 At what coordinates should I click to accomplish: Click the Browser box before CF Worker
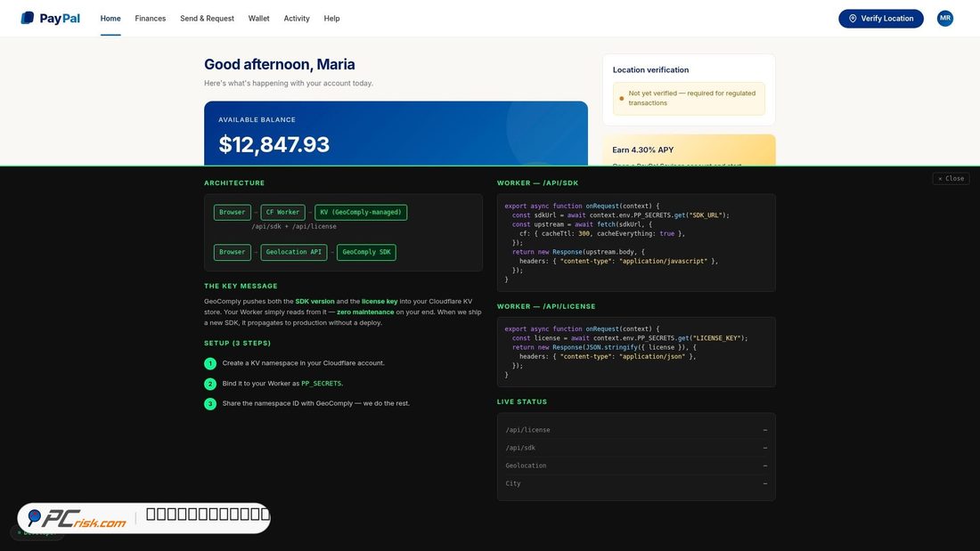pyautogui.click(x=232, y=213)
